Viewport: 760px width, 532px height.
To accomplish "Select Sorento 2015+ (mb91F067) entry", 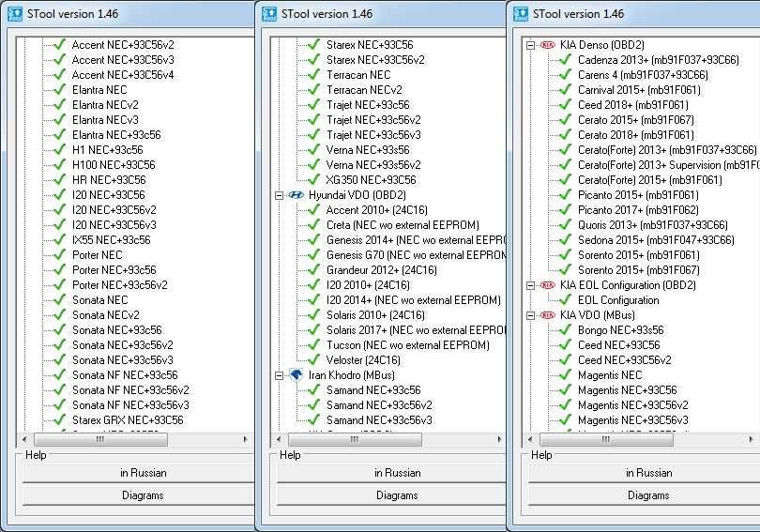I will [x=638, y=270].
